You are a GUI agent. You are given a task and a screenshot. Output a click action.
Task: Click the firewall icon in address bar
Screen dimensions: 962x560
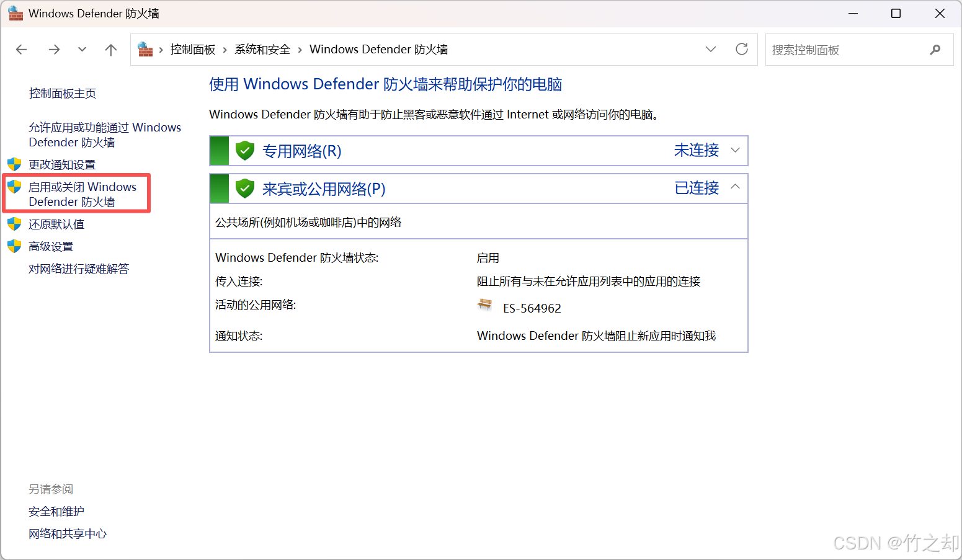(145, 49)
